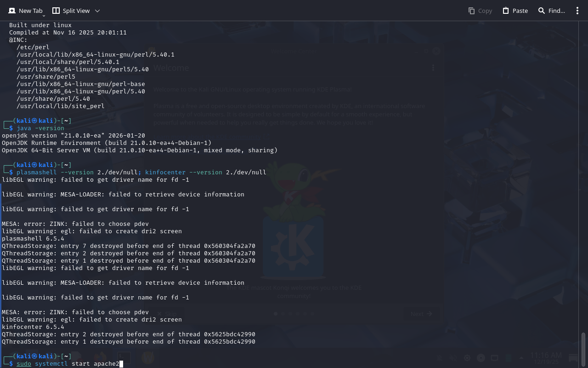Click the '/usr/share/perl5' path line

click(x=46, y=77)
